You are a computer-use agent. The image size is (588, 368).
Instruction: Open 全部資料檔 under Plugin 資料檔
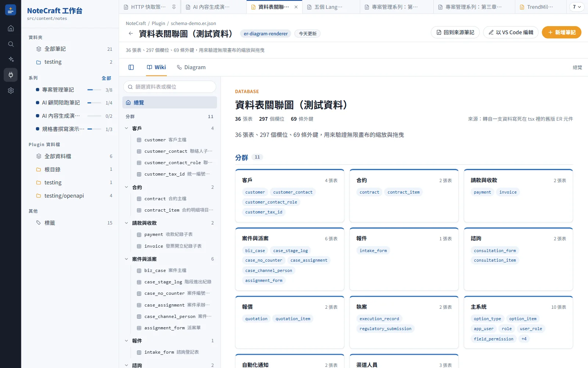[70, 156]
